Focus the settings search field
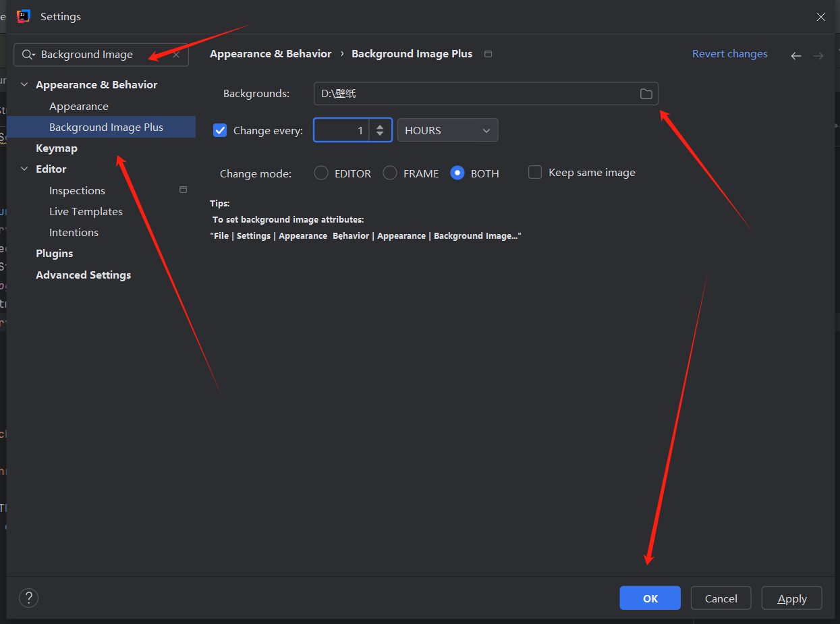 (101, 55)
